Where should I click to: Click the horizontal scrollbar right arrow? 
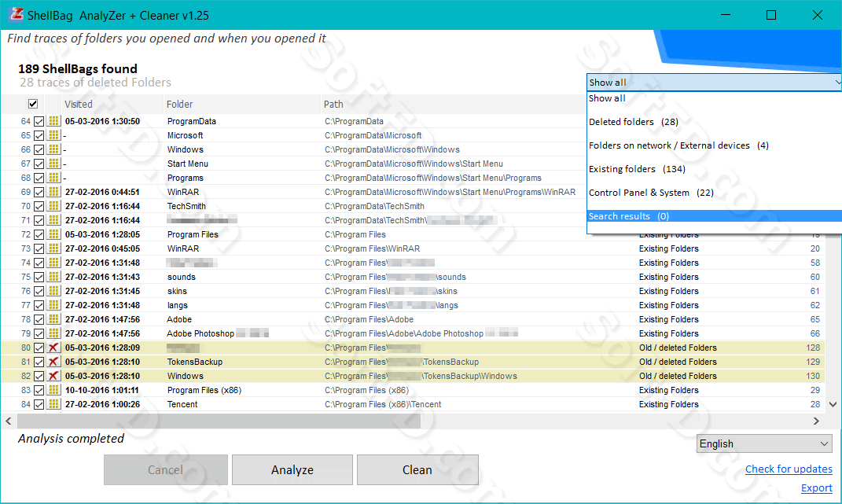pyautogui.click(x=816, y=421)
